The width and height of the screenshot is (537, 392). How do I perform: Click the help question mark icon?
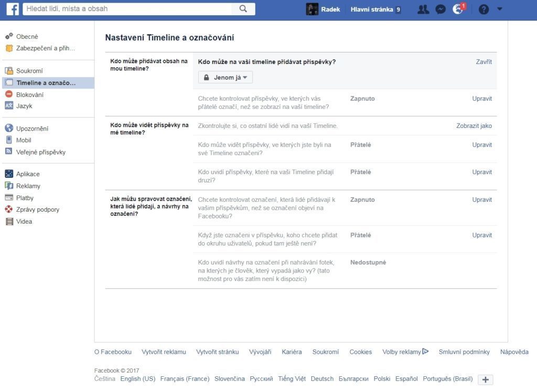[484, 9]
